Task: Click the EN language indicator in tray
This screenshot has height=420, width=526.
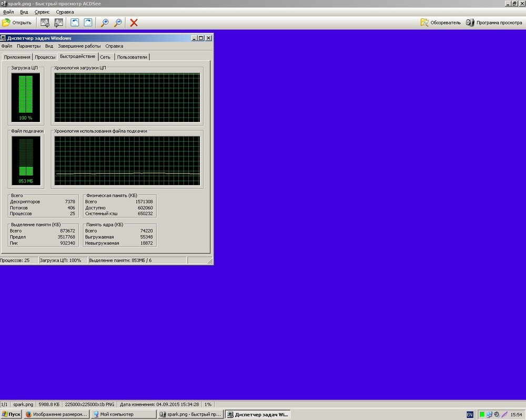Action: 470,414
